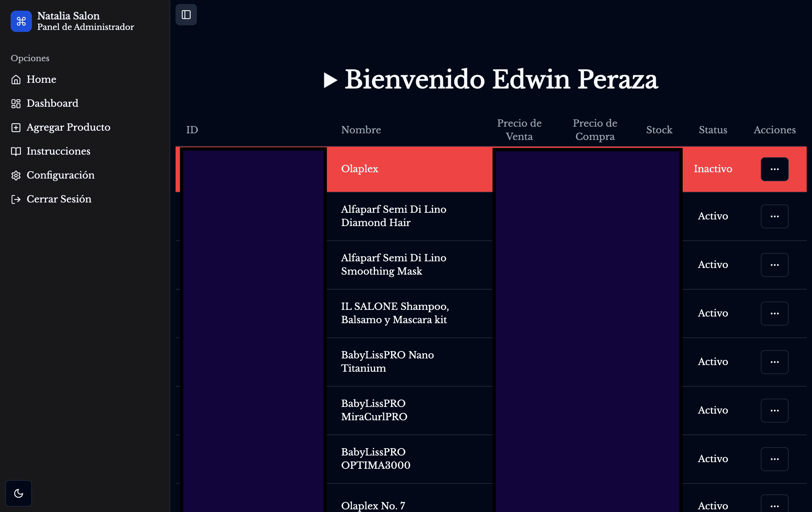Viewport: 812px width, 512px height.
Task: Click the Precio de Compra header
Action: (x=595, y=130)
